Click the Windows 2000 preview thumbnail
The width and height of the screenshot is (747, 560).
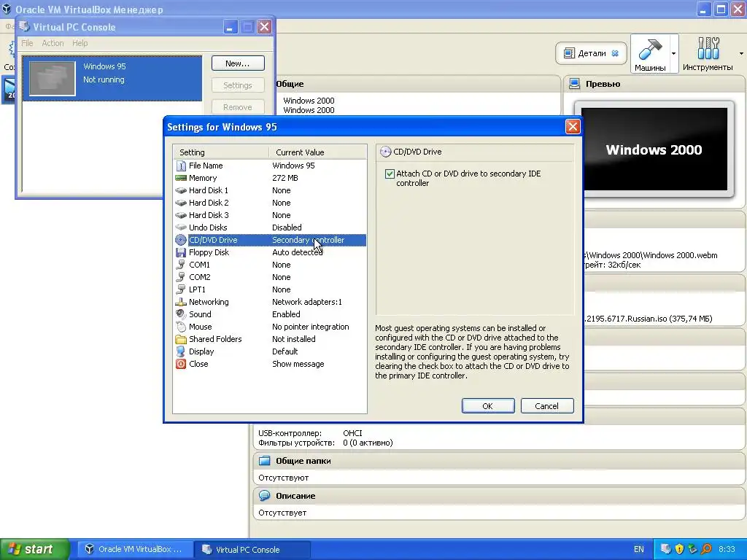654,149
